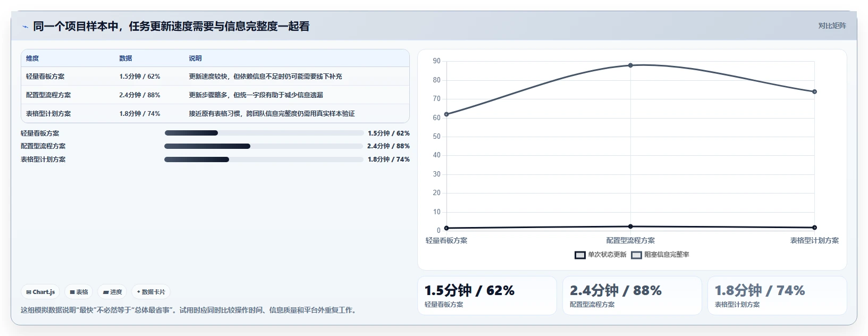The height and width of the screenshot is (336, 868).
Task: Click the 1.8分钟 / 74% progress bar value
Action: 389,159
